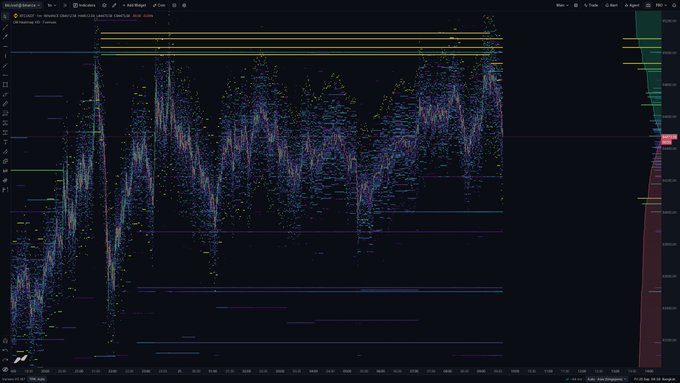Select the text annotation tool
Screen dimensions: 680x383
pos(5,142)
